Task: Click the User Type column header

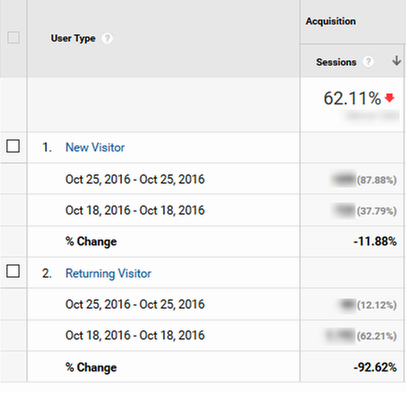Action: [x=73, y=38]
